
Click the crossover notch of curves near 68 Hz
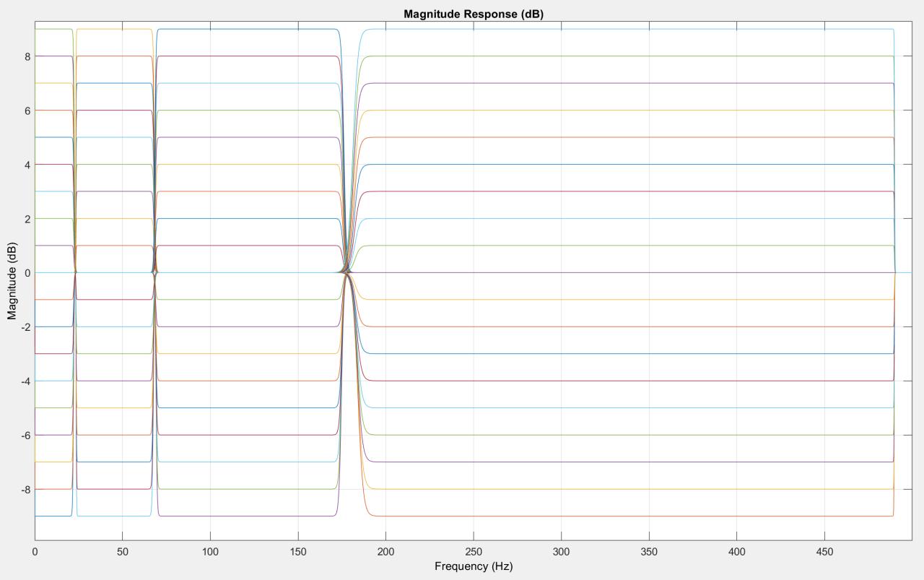pyautogui.click(x=154, y=272)
